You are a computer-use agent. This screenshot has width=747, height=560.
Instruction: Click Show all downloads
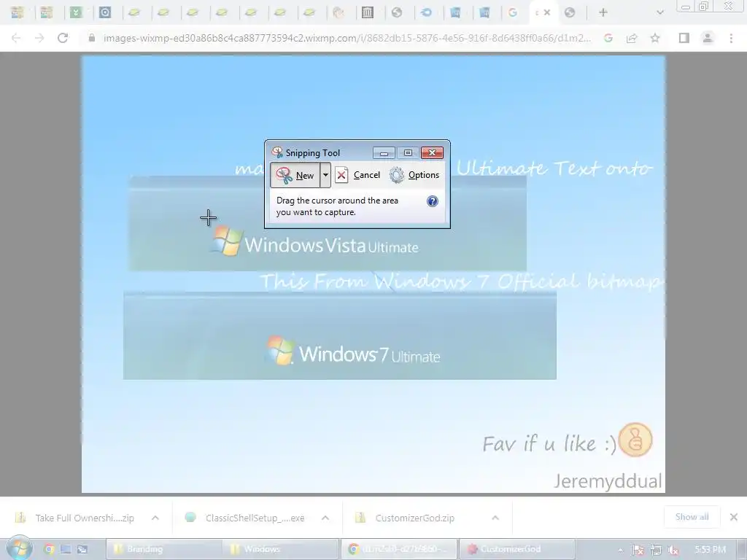coord(692,517)
